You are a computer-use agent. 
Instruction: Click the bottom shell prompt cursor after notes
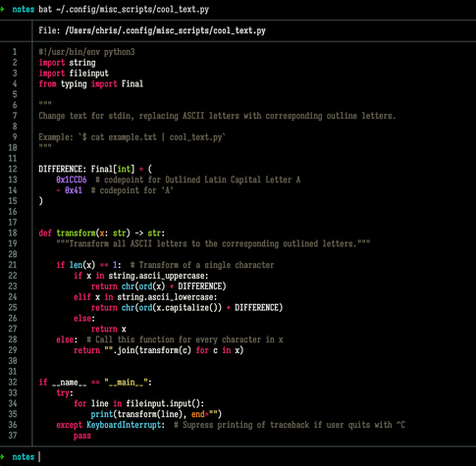point(39,456)
